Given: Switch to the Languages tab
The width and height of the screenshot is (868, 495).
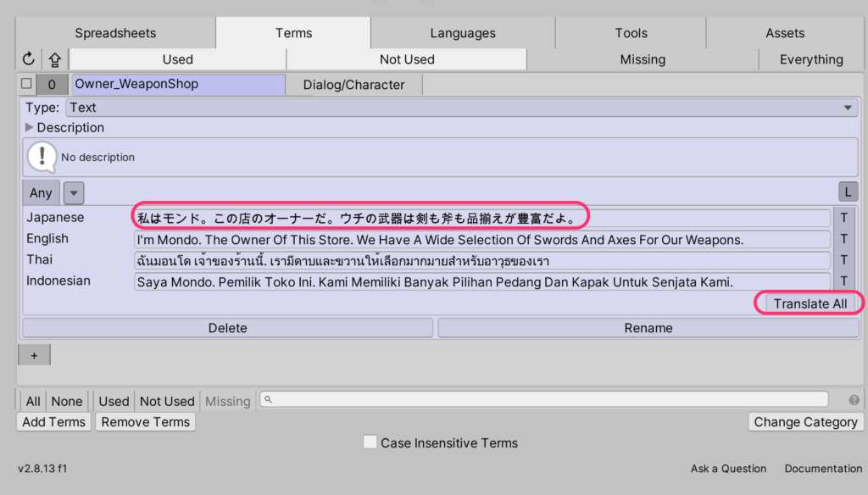Looking at the screenshot, I should [462, 33].
